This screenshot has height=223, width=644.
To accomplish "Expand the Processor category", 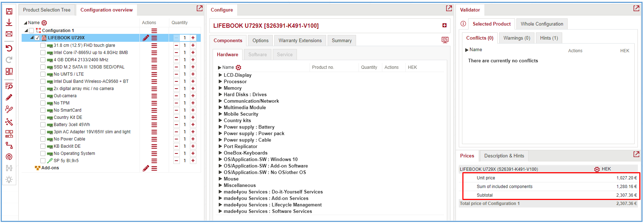I will click(x=220, y=81).
